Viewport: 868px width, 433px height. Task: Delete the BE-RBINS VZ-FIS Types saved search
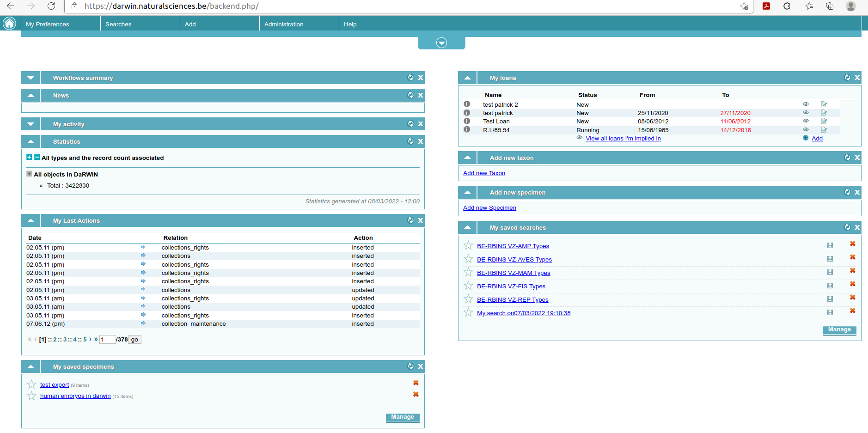[x=852, y=284]
